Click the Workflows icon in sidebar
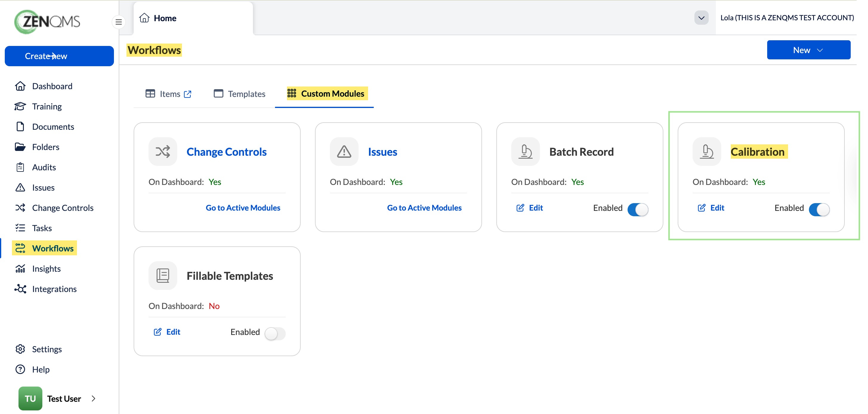Viewport: 868px width, 414px height. click(20, 248)
